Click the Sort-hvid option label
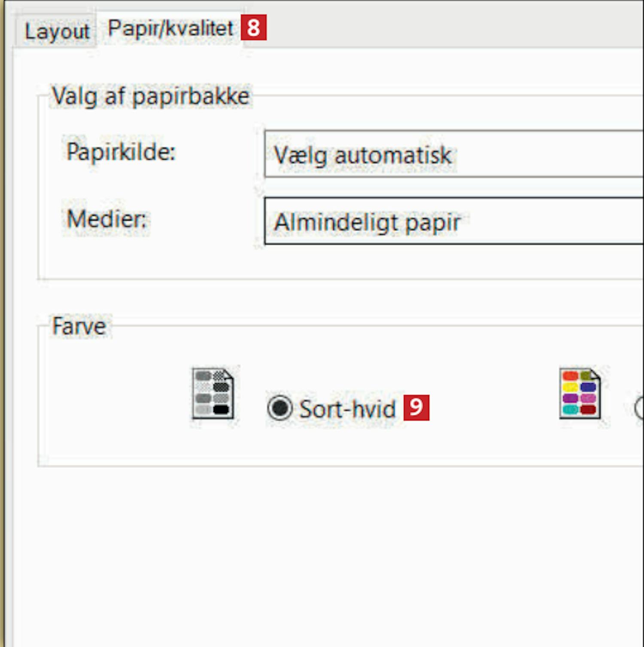Image resolution: width=644 pixels, height=647 pixels. tap(347, 409)
